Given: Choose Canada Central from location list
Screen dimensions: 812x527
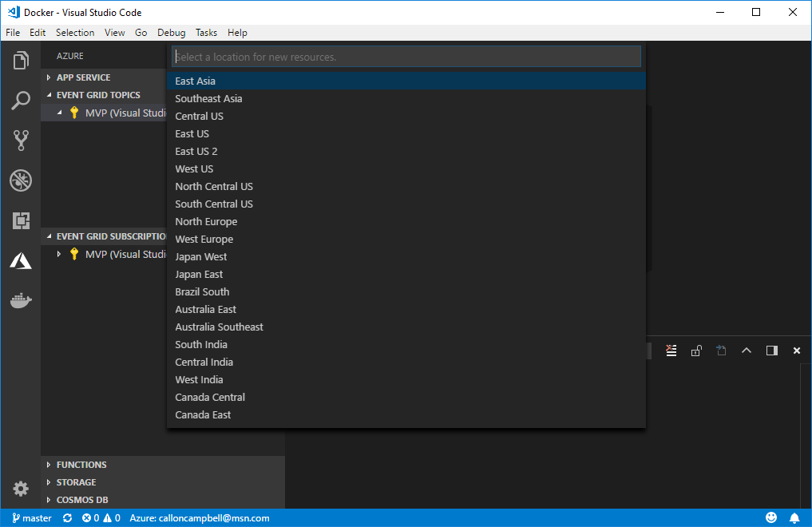Looking at the screenshot, I should [210, 398].
